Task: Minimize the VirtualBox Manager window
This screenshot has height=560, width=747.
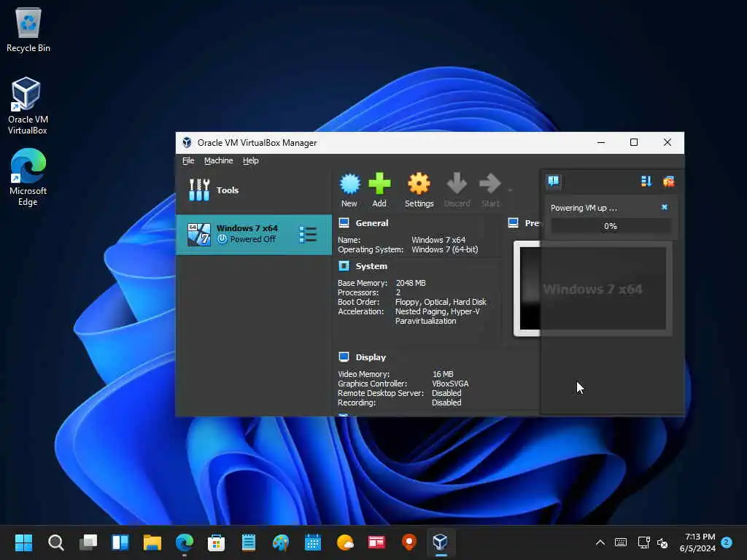Action: tap(601, 142)
